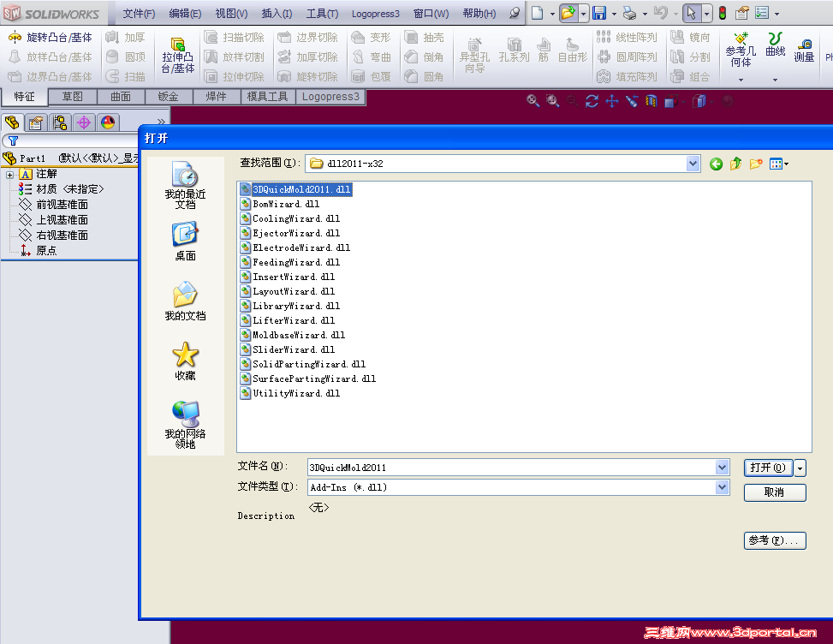Expand the Reference Geometry dropdown arrow
This screenshot has height=644, width=833.
pos(741,80)
